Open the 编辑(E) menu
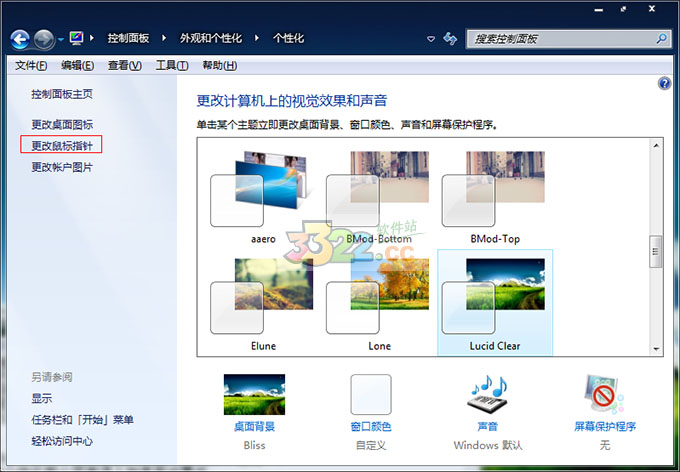This screenshot has height=472, width=680. tap(77, 66)
